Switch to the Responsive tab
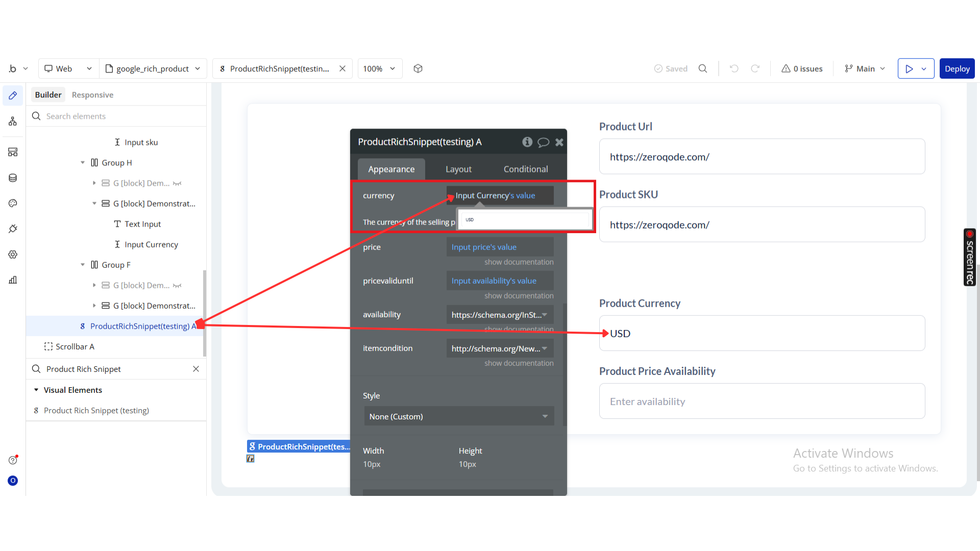This screenshot has width=980, height=551. tap(92, 95)
